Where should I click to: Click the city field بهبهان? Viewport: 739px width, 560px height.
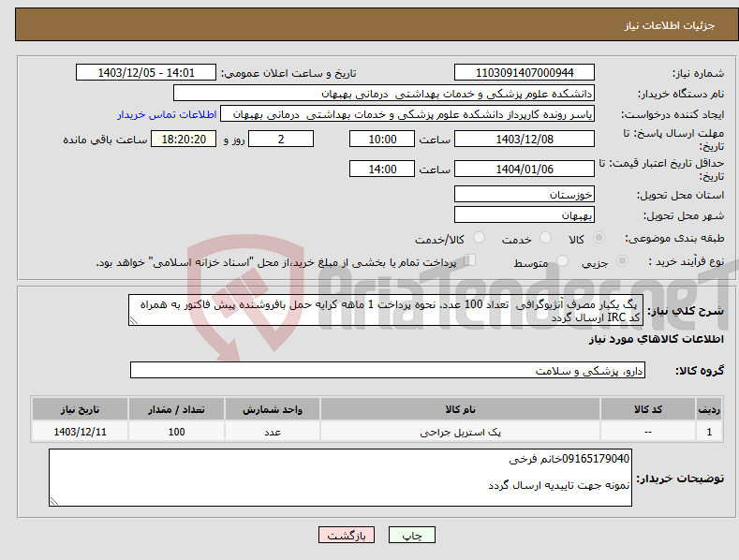click(x=525, y=215)
